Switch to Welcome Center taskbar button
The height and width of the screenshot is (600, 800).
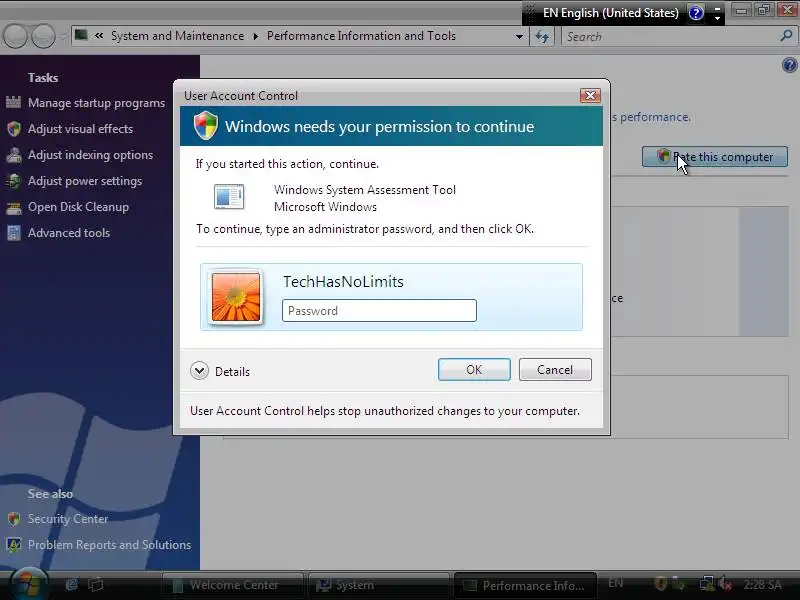tap(233, 585)
